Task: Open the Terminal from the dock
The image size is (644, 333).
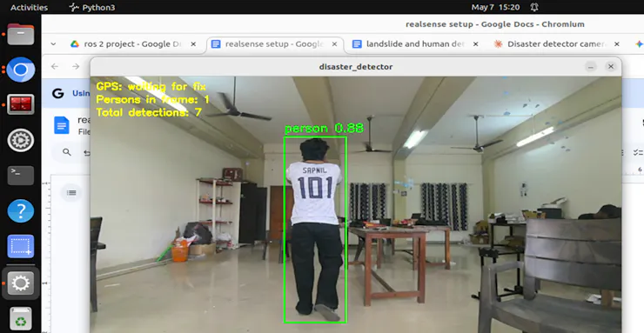Action: [21, 175]
